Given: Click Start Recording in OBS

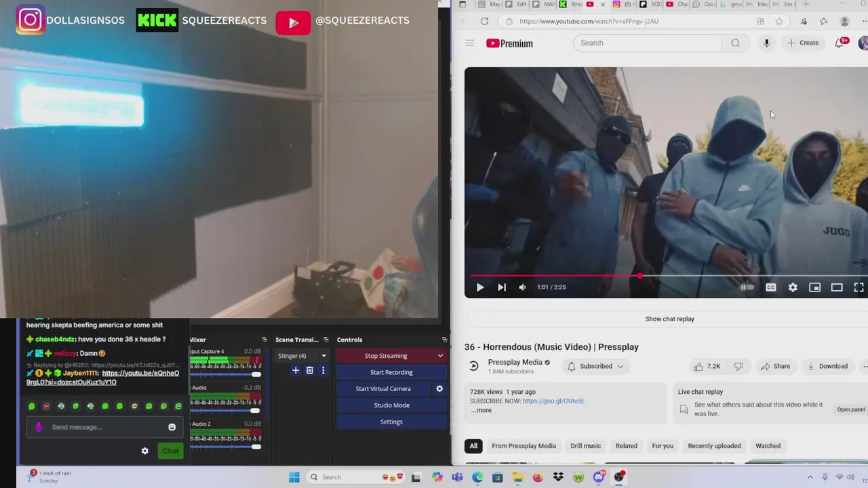Looking at the screenshot, I should (391, 372).
